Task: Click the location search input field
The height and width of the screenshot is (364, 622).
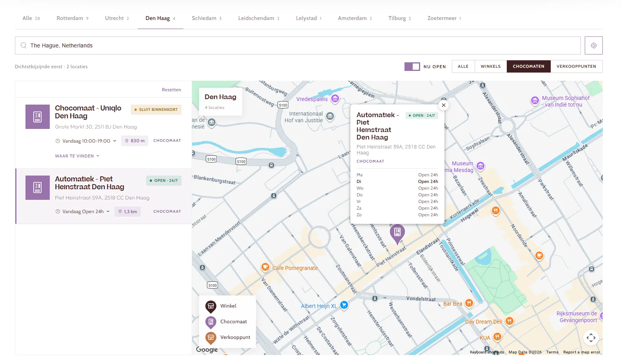Action: [x=298, y=45]
